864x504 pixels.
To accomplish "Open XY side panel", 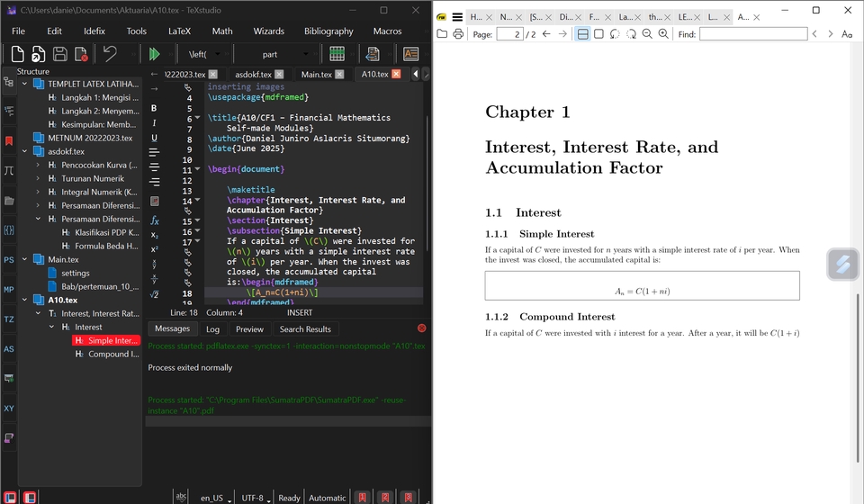I will coord(9,409).
